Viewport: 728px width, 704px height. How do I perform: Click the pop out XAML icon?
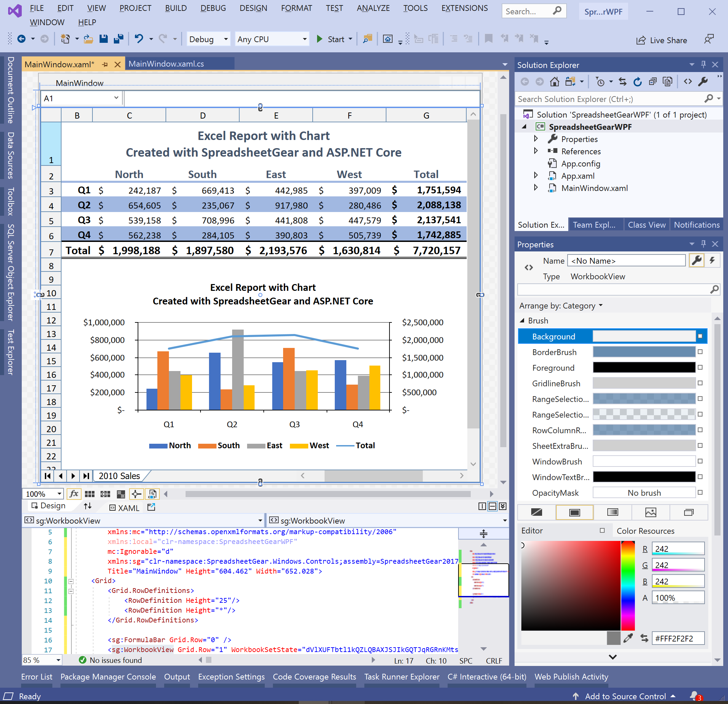click(151, 507)
